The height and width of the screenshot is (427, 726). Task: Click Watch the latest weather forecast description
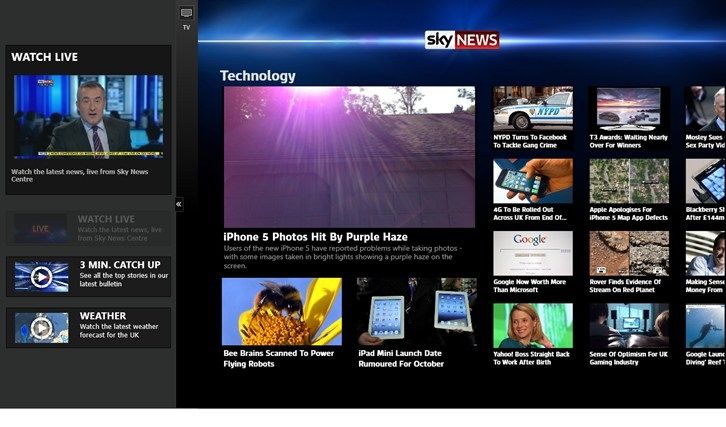point(119,331)
